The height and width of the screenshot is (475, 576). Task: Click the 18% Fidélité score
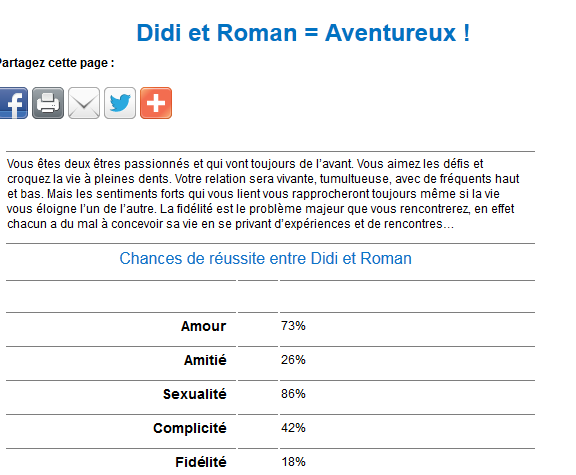pos(293,462)
